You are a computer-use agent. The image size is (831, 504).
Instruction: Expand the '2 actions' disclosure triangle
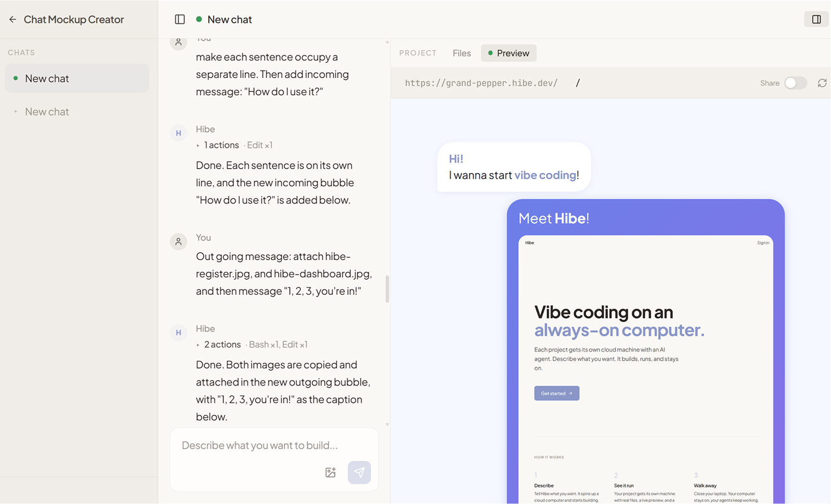[x=198, y=344]
